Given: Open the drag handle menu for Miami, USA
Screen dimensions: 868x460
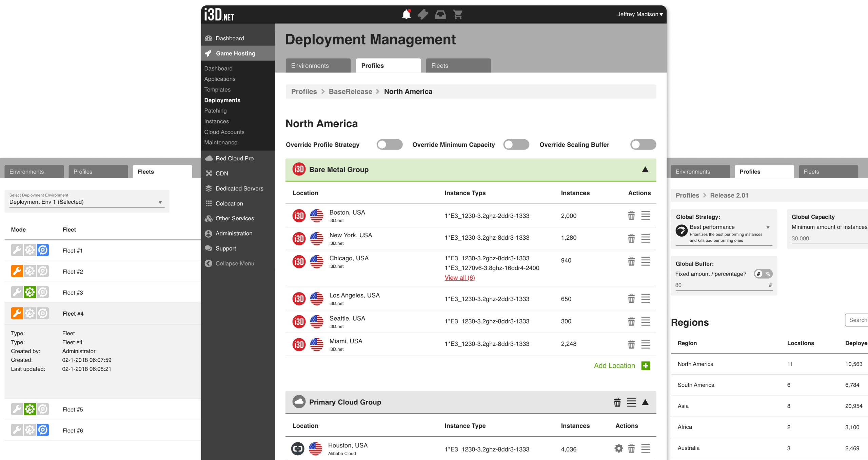Looking at the screenshot, I should point(646,344).
